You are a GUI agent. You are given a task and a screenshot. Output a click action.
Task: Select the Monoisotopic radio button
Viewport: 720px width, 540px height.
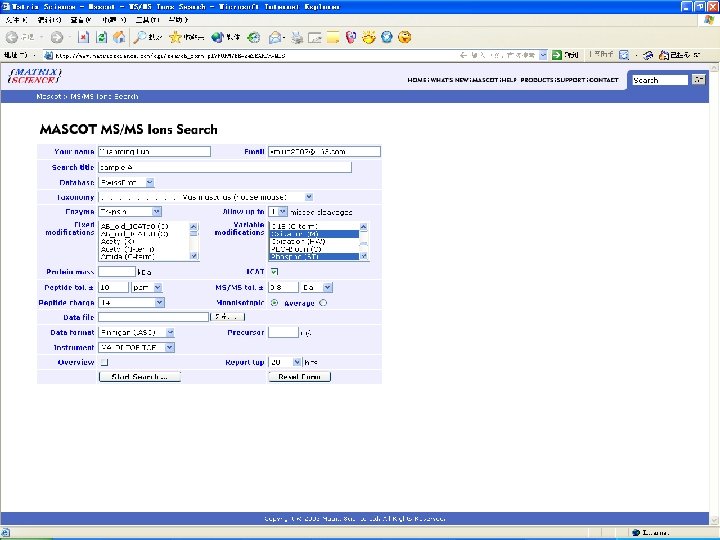click(x=274, y=303)
